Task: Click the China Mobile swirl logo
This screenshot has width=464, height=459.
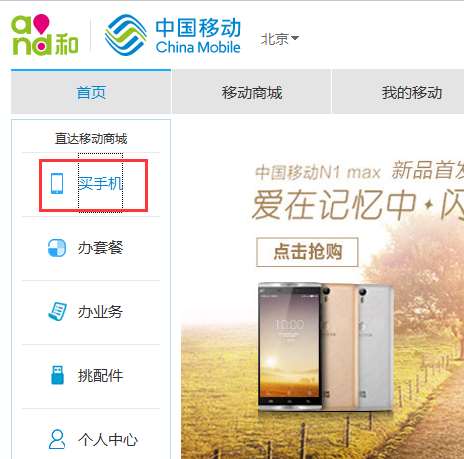Action: [x=125, y=35]
